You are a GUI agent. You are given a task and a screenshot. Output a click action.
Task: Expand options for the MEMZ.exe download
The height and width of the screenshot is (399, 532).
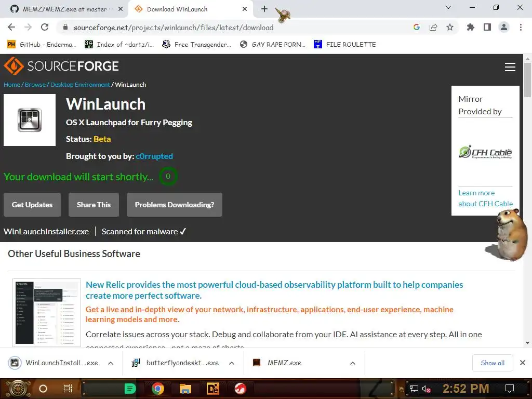tap(353, 363)
